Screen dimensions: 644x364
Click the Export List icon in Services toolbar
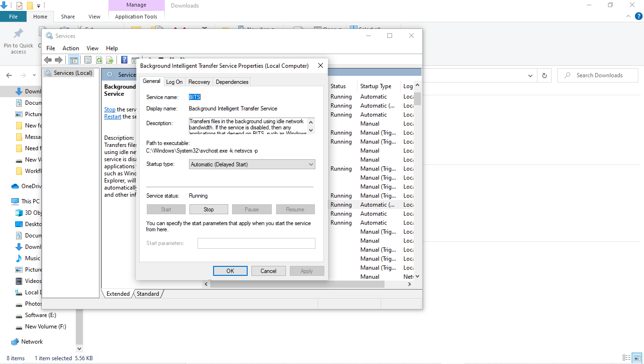[110, 60]
